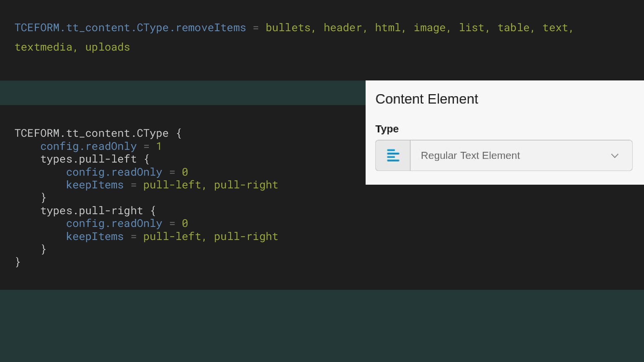This screenshot has height=362, width=644.
Task: Click config.readOnly = 0 under pull-right
Action: point(127,224)
